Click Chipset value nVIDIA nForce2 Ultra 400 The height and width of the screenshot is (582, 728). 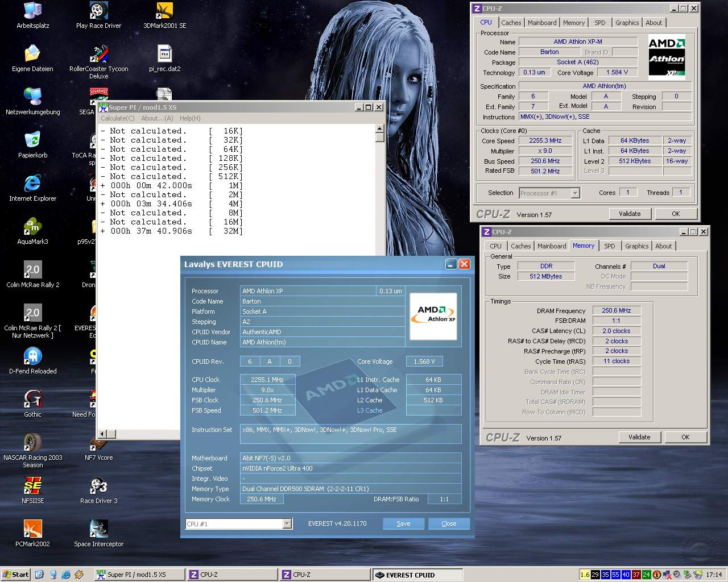pyautogui.click(x=350, y=468)
